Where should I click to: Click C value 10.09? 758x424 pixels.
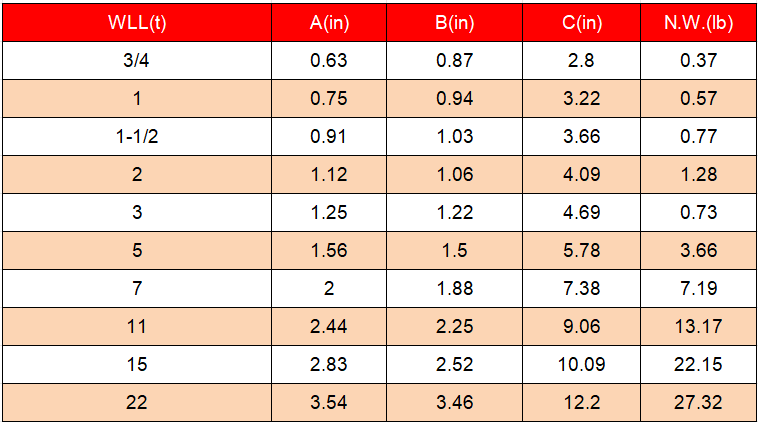coord(581,365)
